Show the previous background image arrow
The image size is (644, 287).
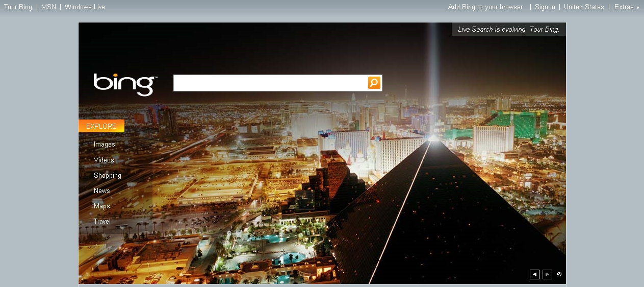534,274
